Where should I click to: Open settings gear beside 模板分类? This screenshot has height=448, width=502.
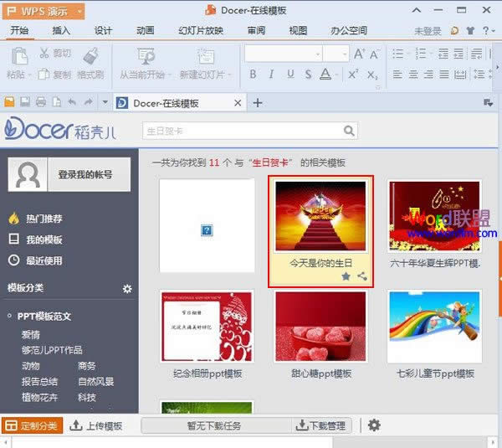point(127,289)
